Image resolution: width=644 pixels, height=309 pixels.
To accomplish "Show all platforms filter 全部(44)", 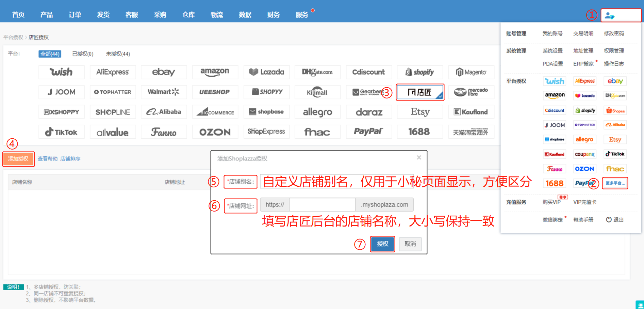I will coord(50,54).
